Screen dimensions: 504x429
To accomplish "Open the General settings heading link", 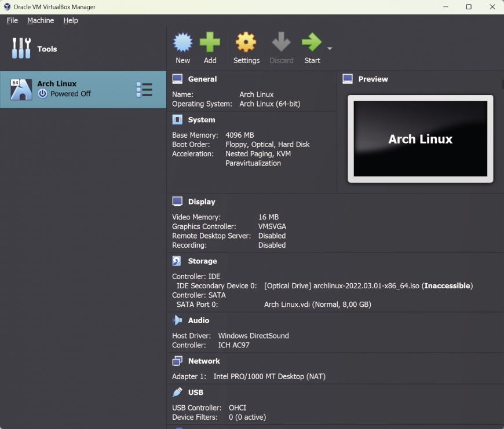I will point(202,79).
